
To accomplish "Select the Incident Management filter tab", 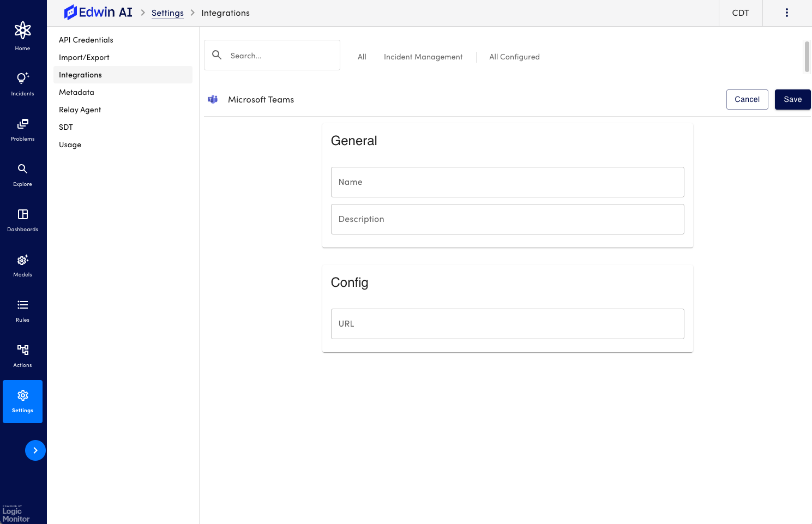I will pyautogui.click(x=423, y=57).
